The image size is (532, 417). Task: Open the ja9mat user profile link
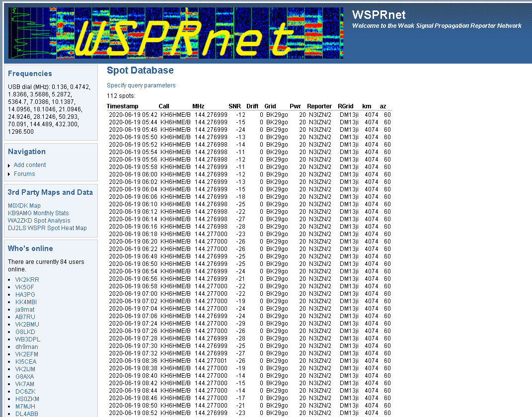point(25,310)
